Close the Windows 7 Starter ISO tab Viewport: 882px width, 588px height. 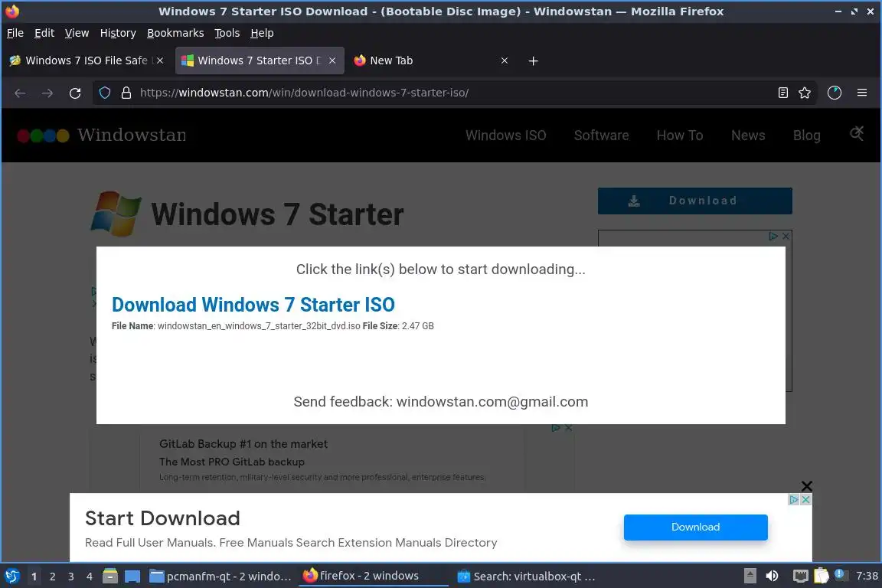(x=332, y=60)
